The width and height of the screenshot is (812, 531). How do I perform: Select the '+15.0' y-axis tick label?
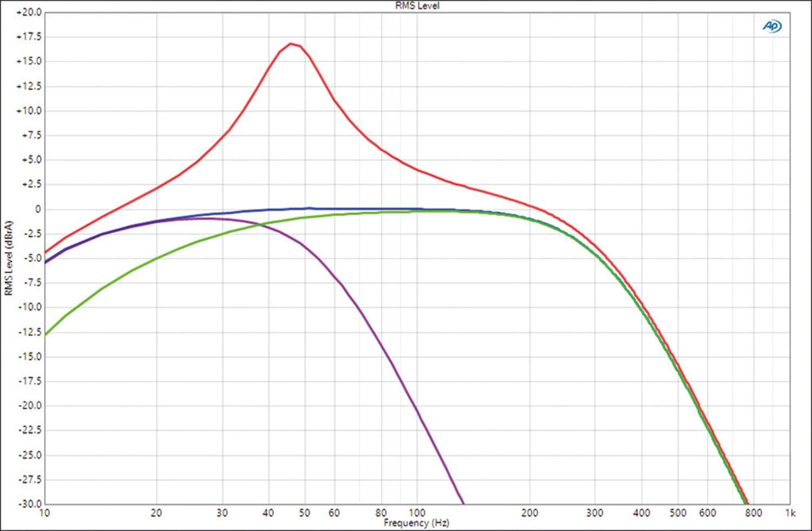29,61
